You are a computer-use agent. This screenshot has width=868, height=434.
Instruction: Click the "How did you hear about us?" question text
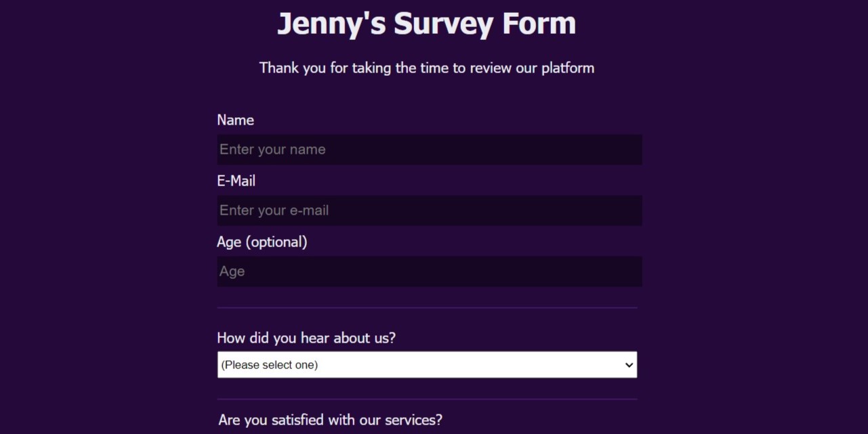307,338
